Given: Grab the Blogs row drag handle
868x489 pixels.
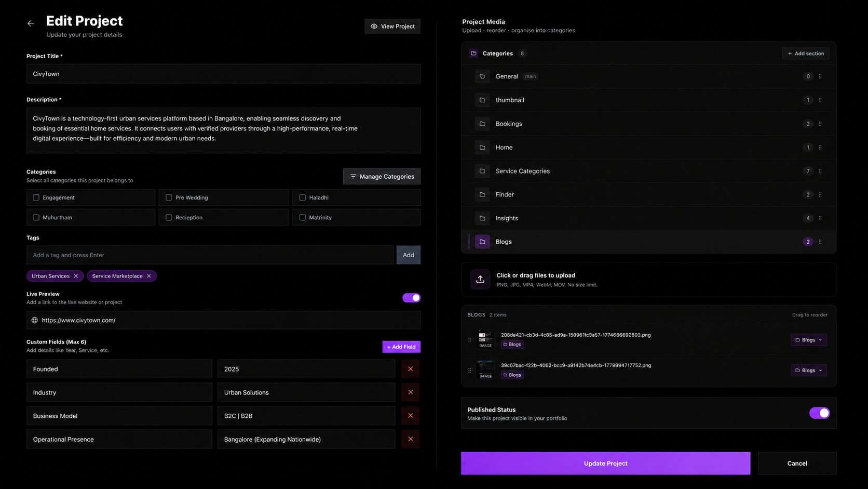Looking at the screenshot, I should (820, 242).
